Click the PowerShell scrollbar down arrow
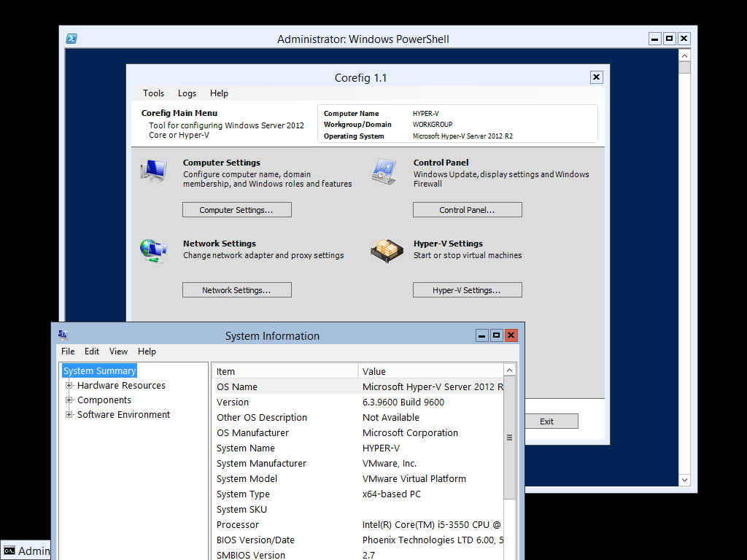 click(x=684, y=480)
